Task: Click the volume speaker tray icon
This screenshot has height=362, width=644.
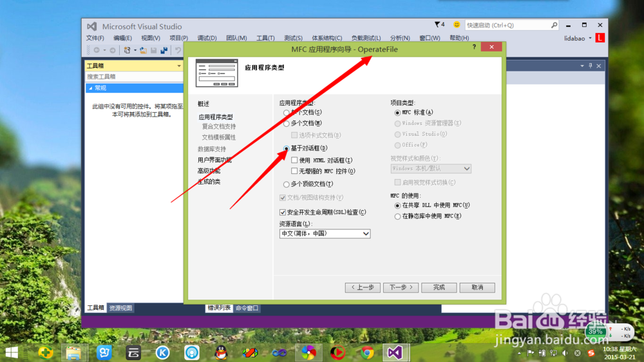Action: [x=565, y=353]
